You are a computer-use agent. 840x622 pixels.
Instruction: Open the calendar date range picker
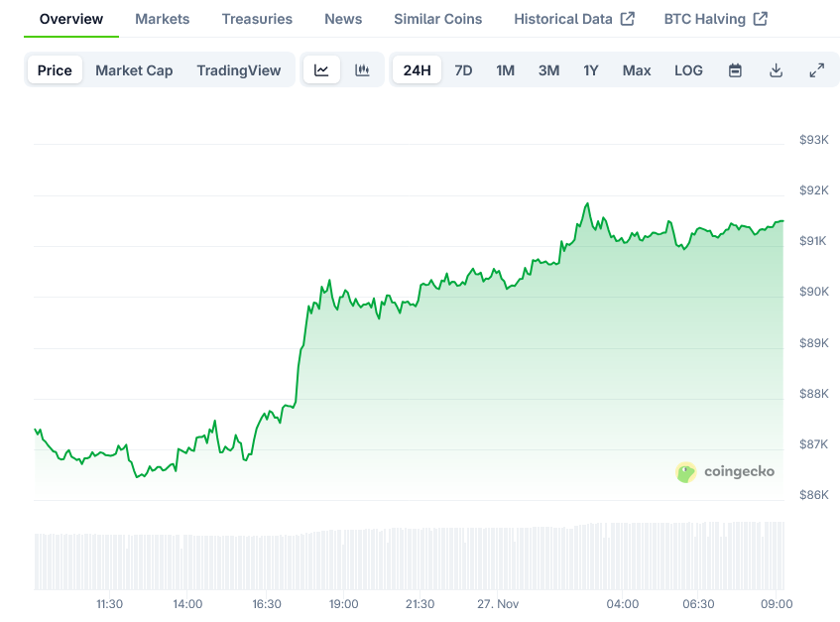[x=735, y=70]
